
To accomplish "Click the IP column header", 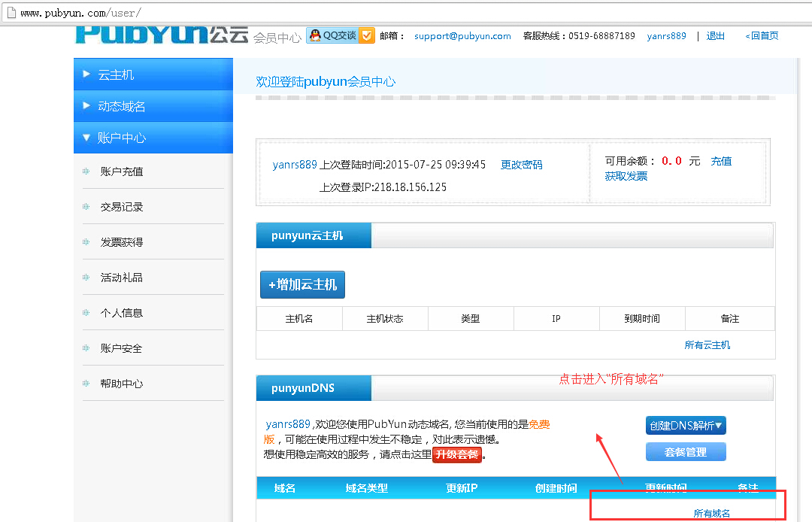I will (556, 318).
